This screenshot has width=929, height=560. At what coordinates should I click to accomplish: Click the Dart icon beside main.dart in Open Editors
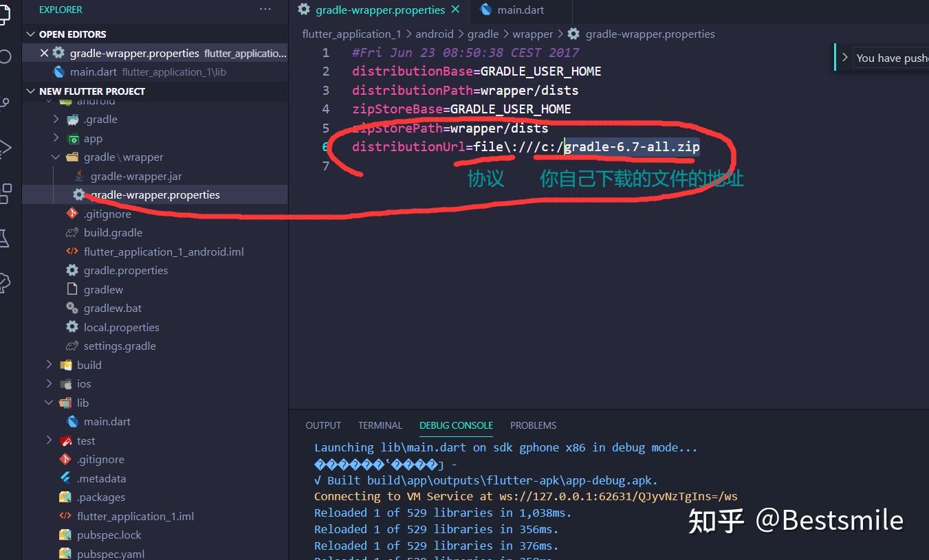click(x=58, y=71)
